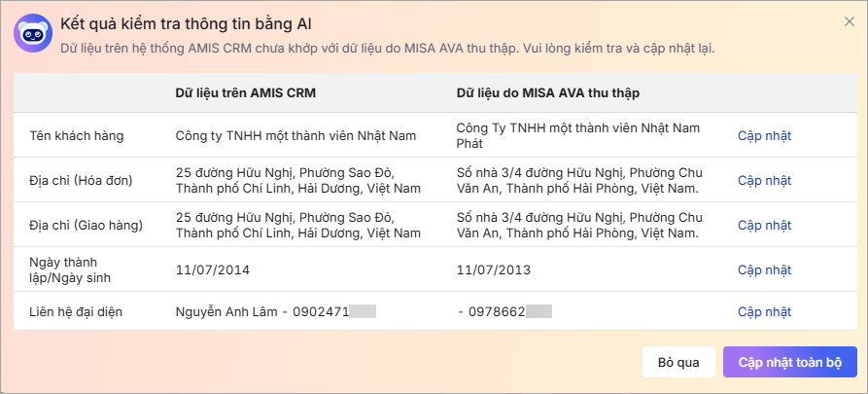Click Cập nhật for Địa chỉ (Giao hàng)
The image size is (868, 394).
pyautogui.click(x=765, y=226)
